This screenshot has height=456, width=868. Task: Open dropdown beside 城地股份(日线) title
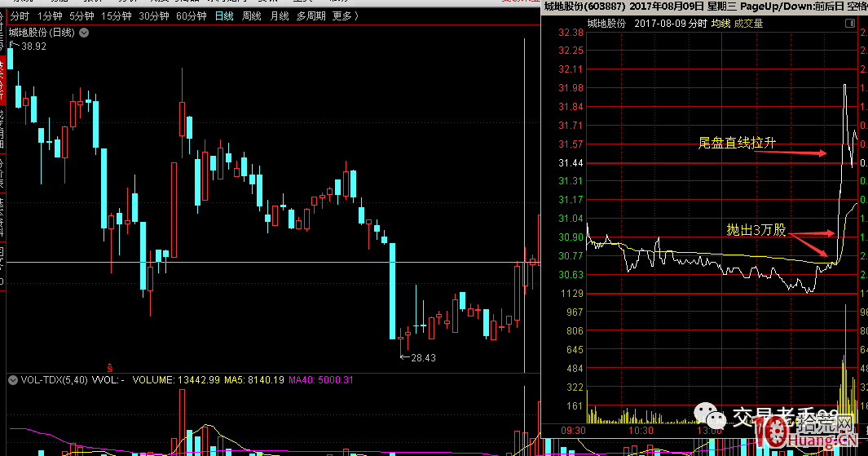(84, 33)
